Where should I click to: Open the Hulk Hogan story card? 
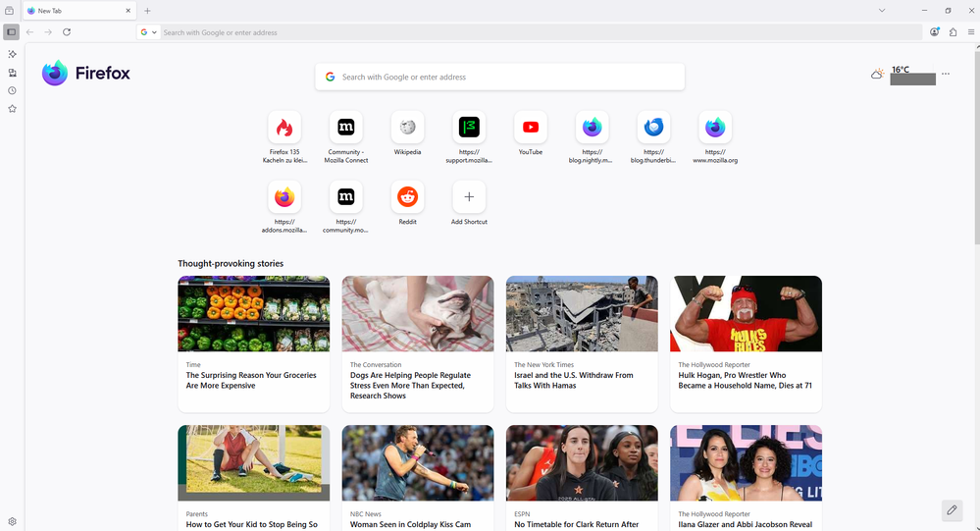pos(746,344)
